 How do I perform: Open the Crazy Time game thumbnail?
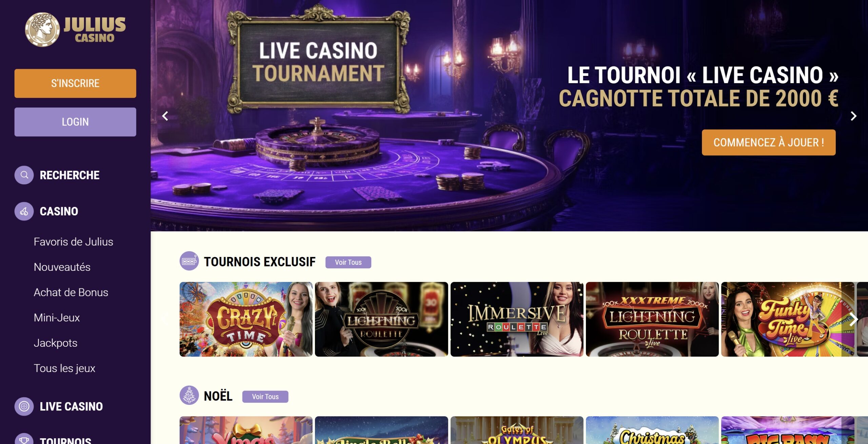click(246, 319)
